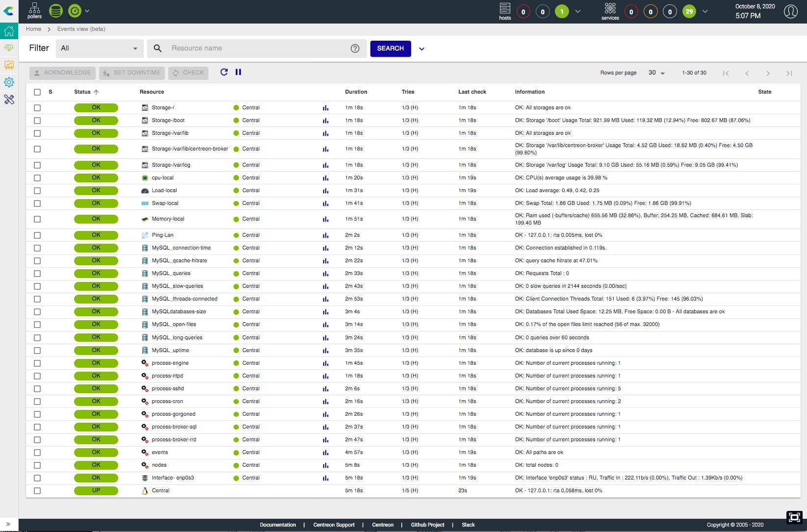Toggle fullscreen icon at bottom right

coord(794,517)
